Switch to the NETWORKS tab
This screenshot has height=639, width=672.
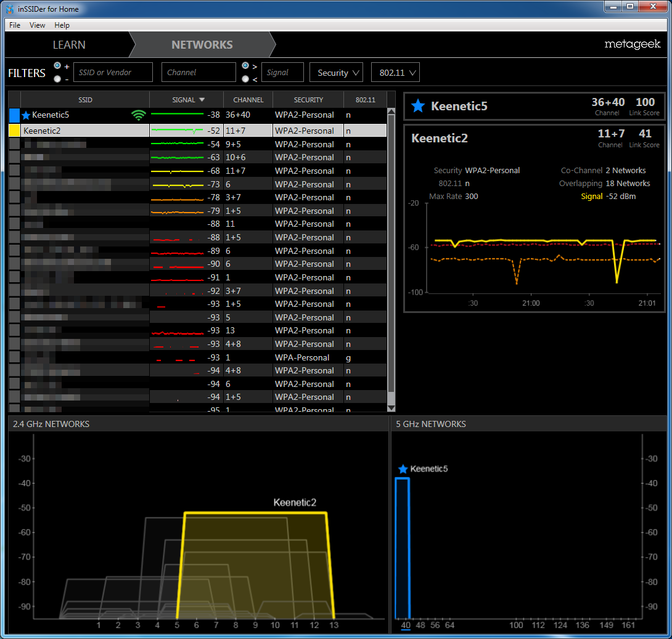click(202, 44)
